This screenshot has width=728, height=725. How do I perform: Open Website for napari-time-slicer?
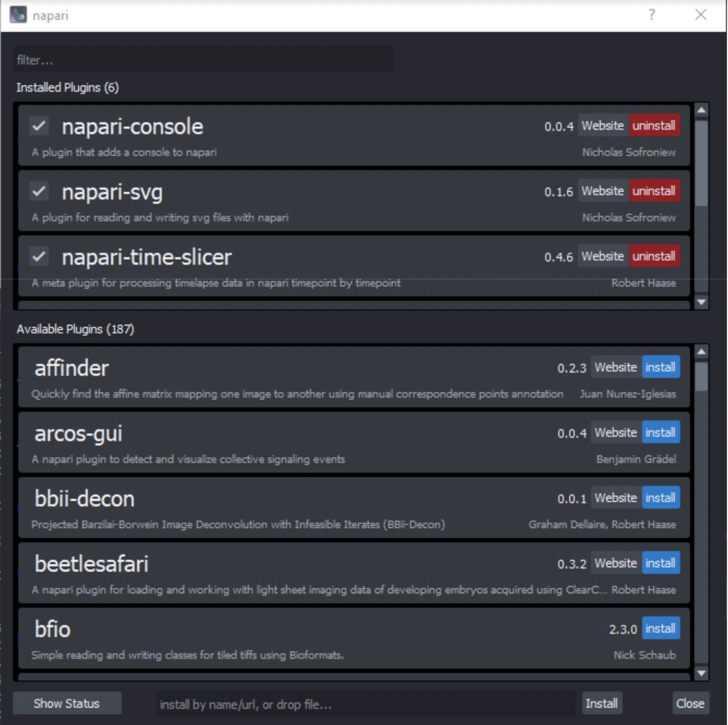603,256
